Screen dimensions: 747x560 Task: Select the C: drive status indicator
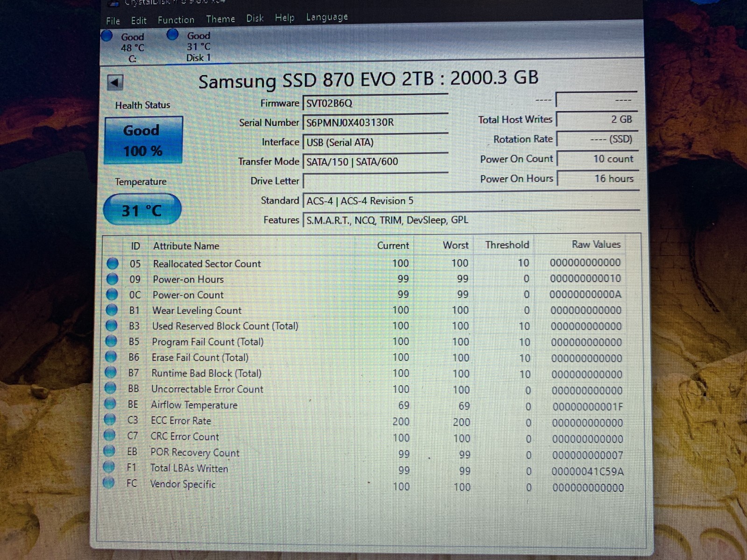click(x=124, y=47)
